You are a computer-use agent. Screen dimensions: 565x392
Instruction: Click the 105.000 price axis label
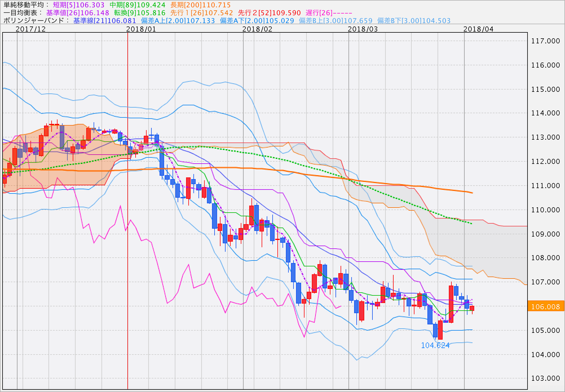[546, 330]
